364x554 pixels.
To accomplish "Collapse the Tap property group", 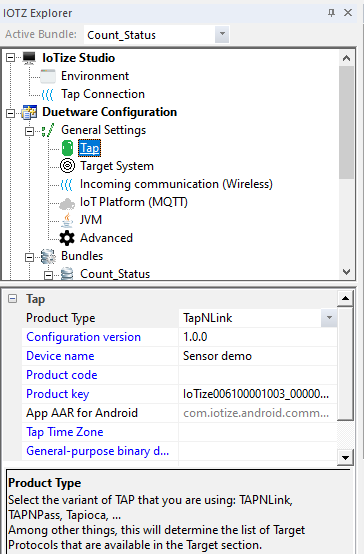I will pos(12,299).
